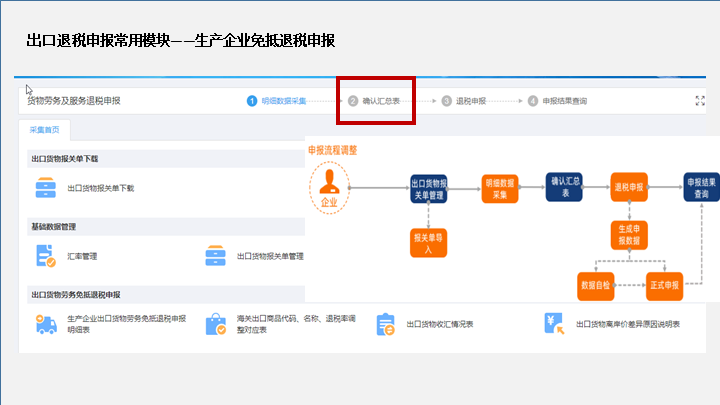Click the orange 退税申报 flowchart box
Image resolution: width=720 pixels, height=405 pixels.
click(629, 187)
